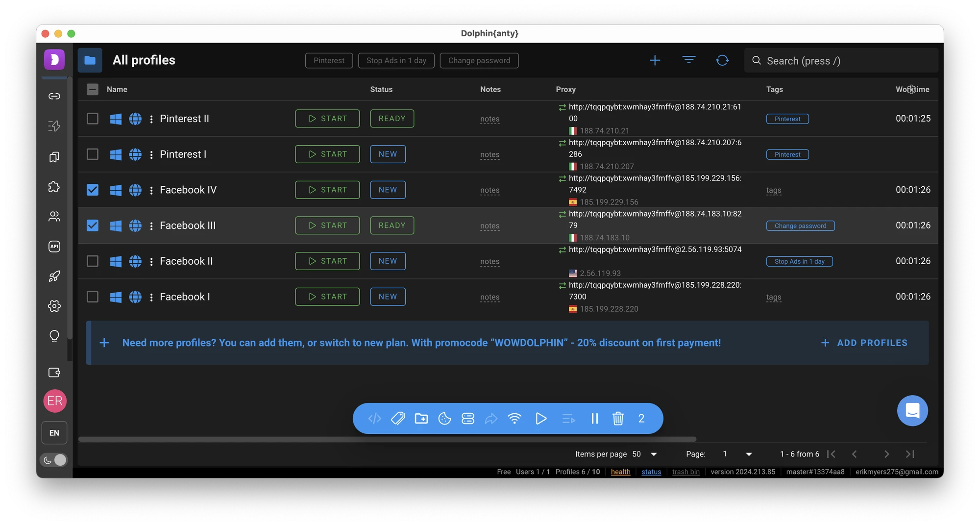Sort by Status column header
The image size is (980, 526).
(x=381, y=89)
